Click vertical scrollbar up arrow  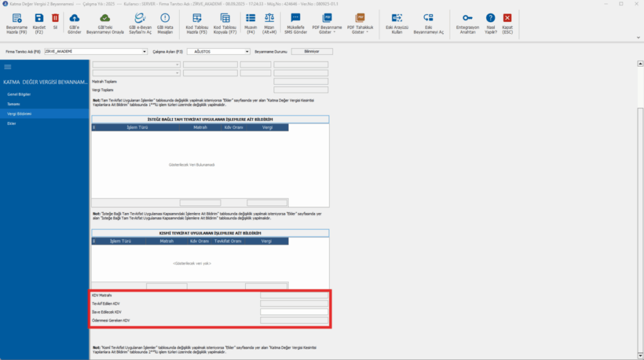coord(640,63)
